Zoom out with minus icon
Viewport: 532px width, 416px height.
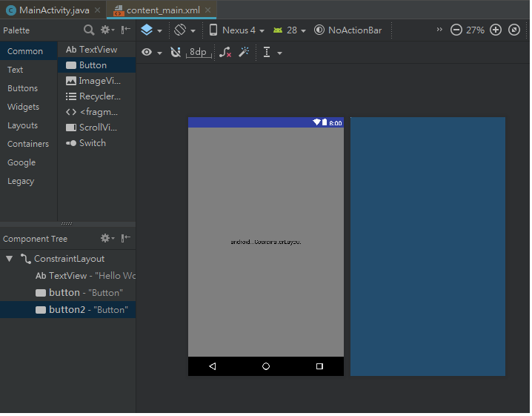pos(456,30)
